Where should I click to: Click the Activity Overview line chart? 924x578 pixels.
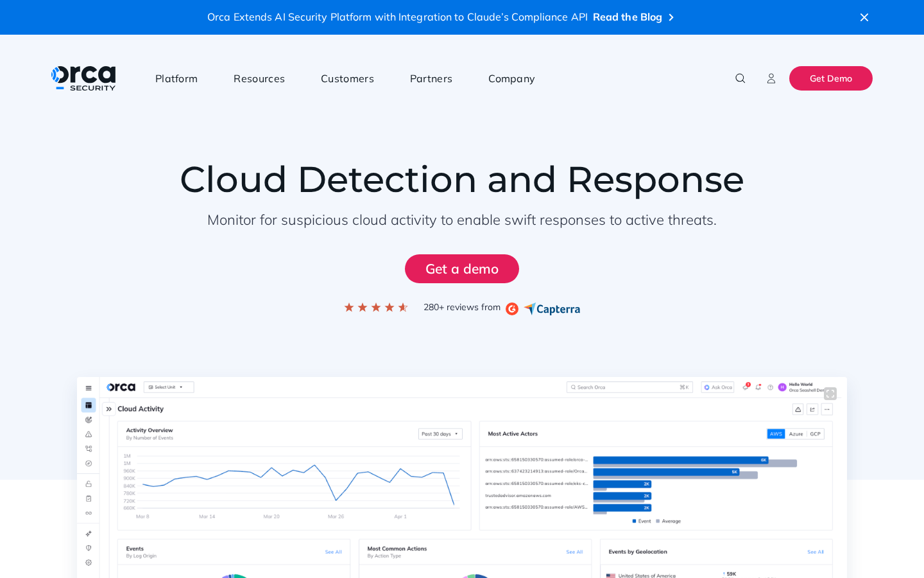298,485
